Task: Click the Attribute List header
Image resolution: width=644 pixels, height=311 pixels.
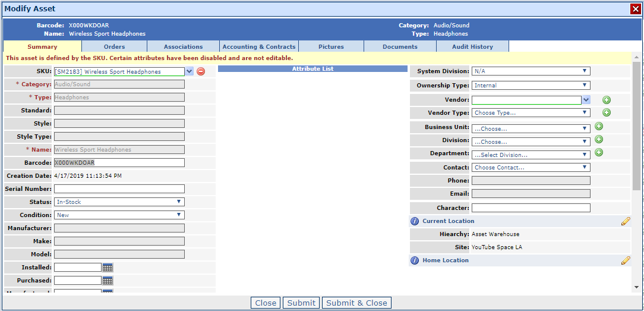Action: coord(312,68)
